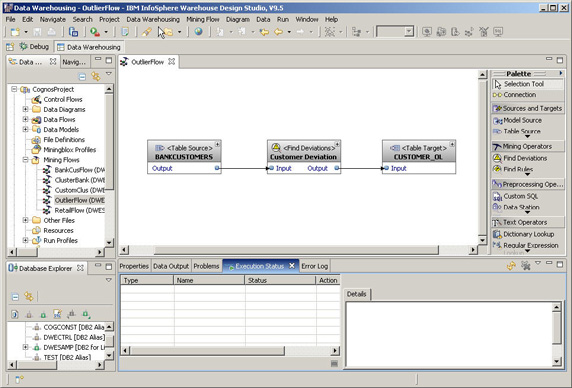
Task: Click the globe web browser toolbar icon
Action: (x=198, y=32)
